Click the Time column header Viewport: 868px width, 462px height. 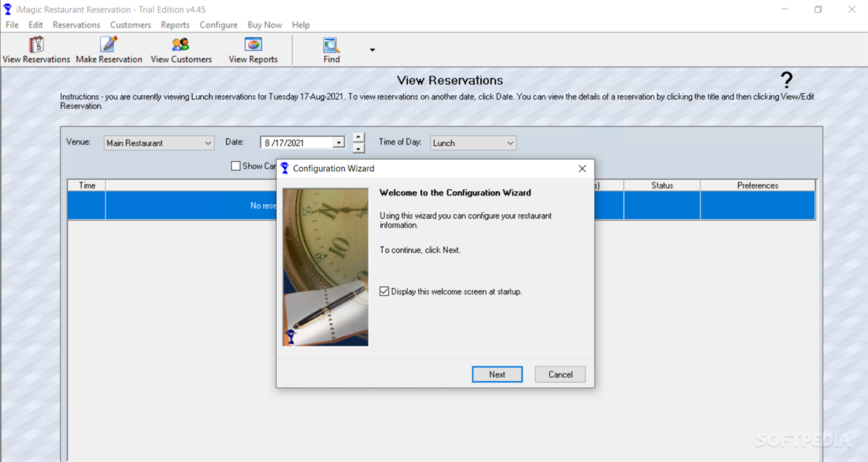[x=87, y=186]
